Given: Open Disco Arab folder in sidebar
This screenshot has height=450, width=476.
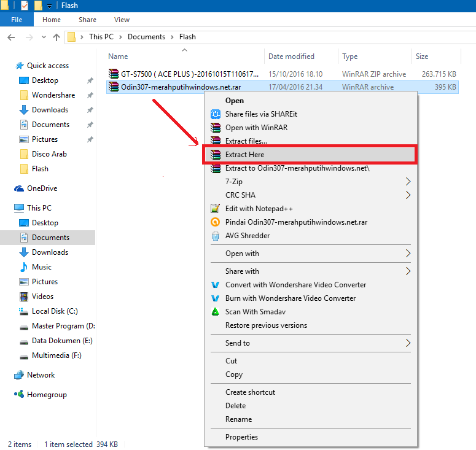Looking at the screenshot, I should pos(49,154).
